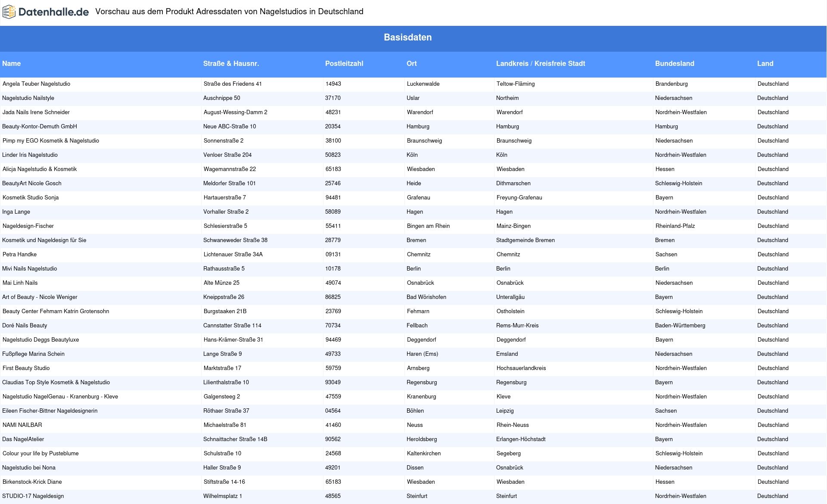Click the Mai Linh Nails cell

[x=20, y=283]
